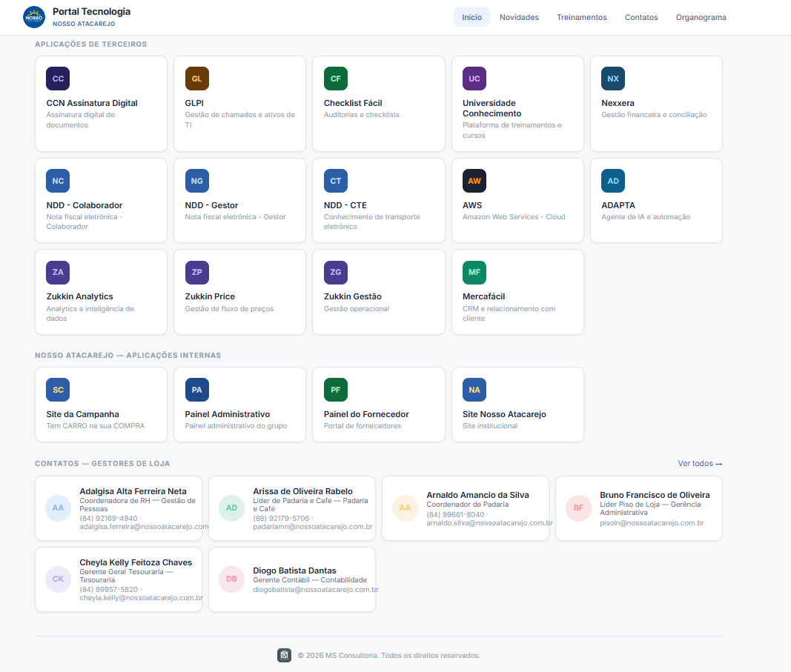This screenshot has width=791, height=672.
Task: Click Adalgisa Alta Ferreira Neta's AA avatar
Action: (x=58, y=508)
